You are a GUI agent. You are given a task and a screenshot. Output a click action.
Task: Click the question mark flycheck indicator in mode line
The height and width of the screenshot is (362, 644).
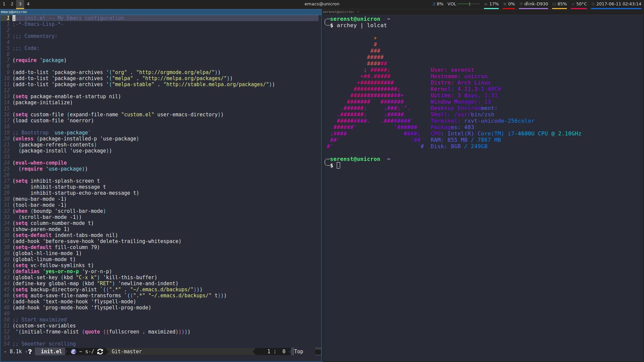click(30, 352)
